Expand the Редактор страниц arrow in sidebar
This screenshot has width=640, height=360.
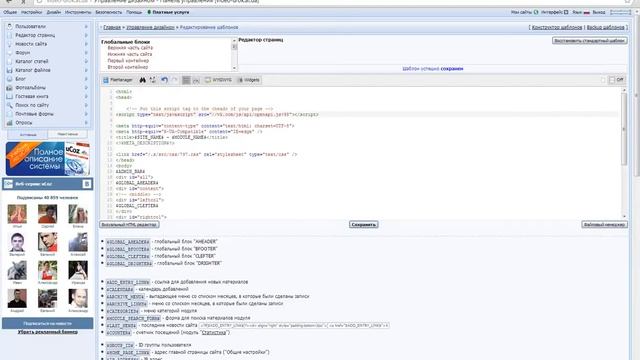pos(86,35)
